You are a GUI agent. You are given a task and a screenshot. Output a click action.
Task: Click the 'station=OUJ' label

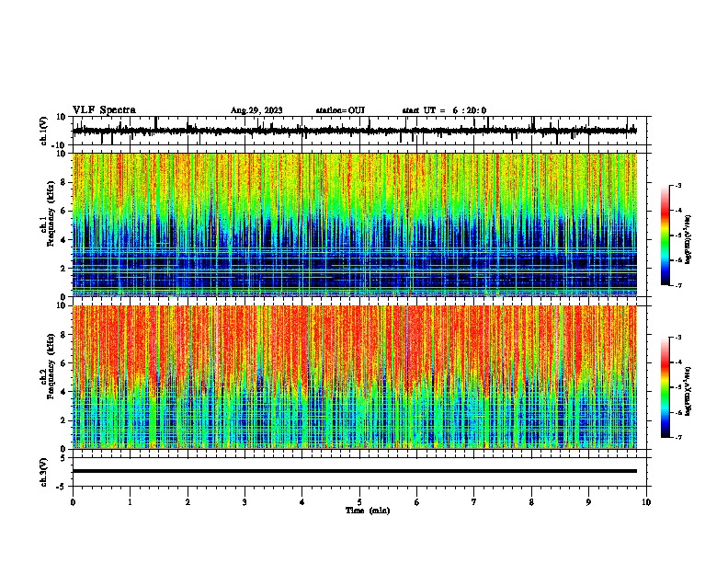pyautogui.click(x=340, y=110)
